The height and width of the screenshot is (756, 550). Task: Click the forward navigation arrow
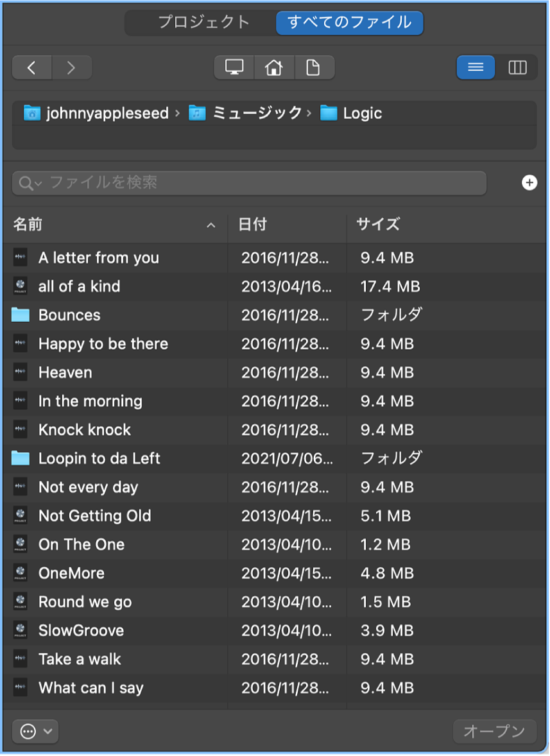[x=71, y=67]
